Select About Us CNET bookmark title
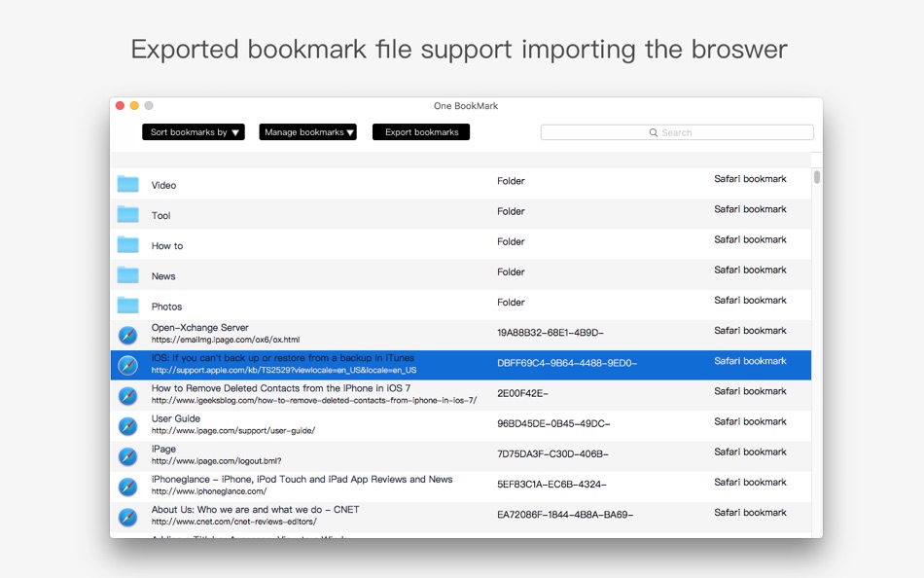The height and width of the screenshot is (578, 924). [x=255, y=510]
